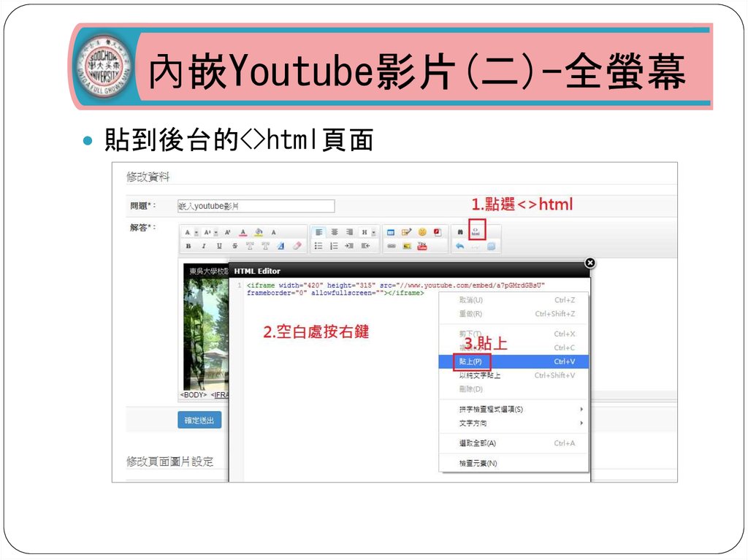Increase the indent
Viewport: 748px width, 560px height.
point(349,246)
